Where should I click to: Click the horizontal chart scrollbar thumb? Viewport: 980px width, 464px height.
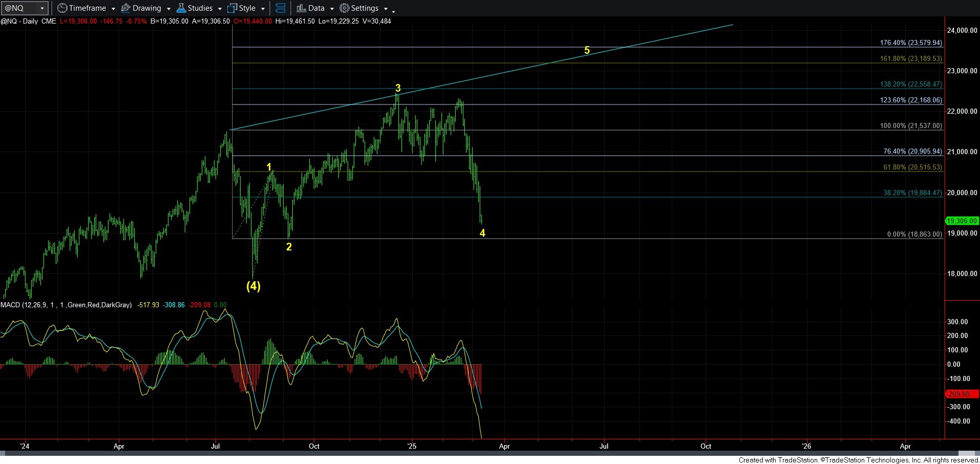pyautogui.click(x=967, y=453)
